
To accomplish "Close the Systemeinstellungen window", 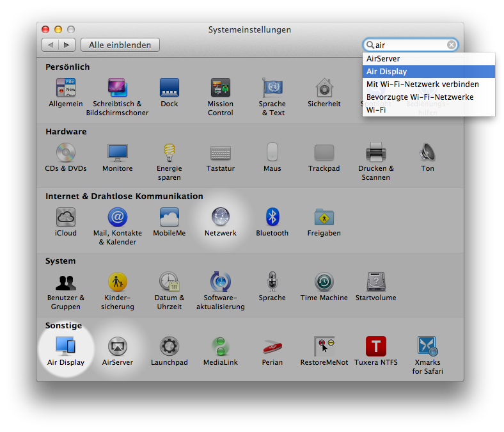I will [45, 29].
